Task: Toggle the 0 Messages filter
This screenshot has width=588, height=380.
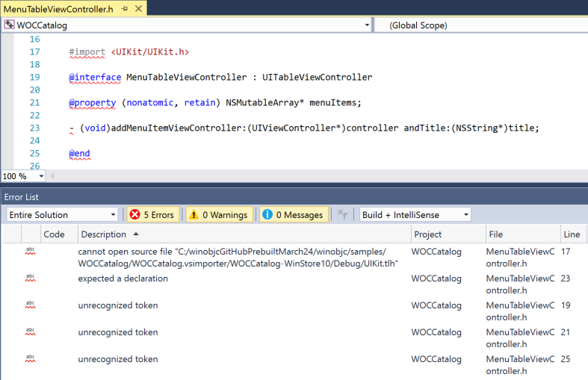Action: (293, 215)
